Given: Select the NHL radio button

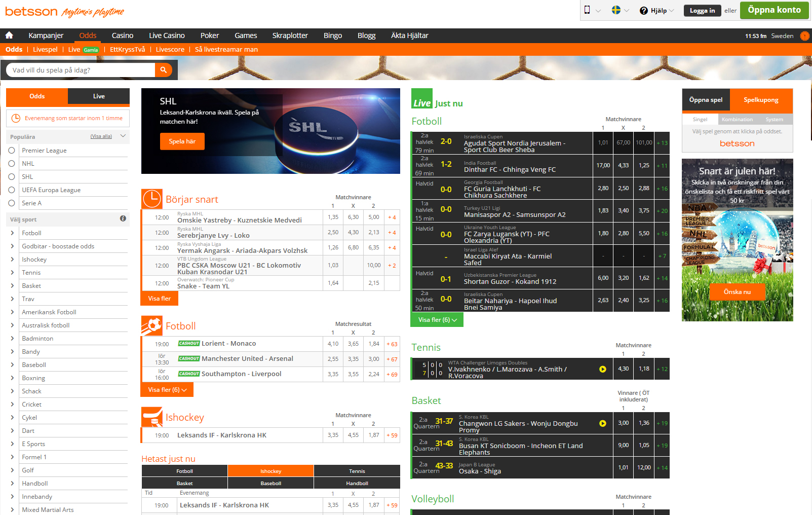Looking at the screenshot, I should click(12, 163).
